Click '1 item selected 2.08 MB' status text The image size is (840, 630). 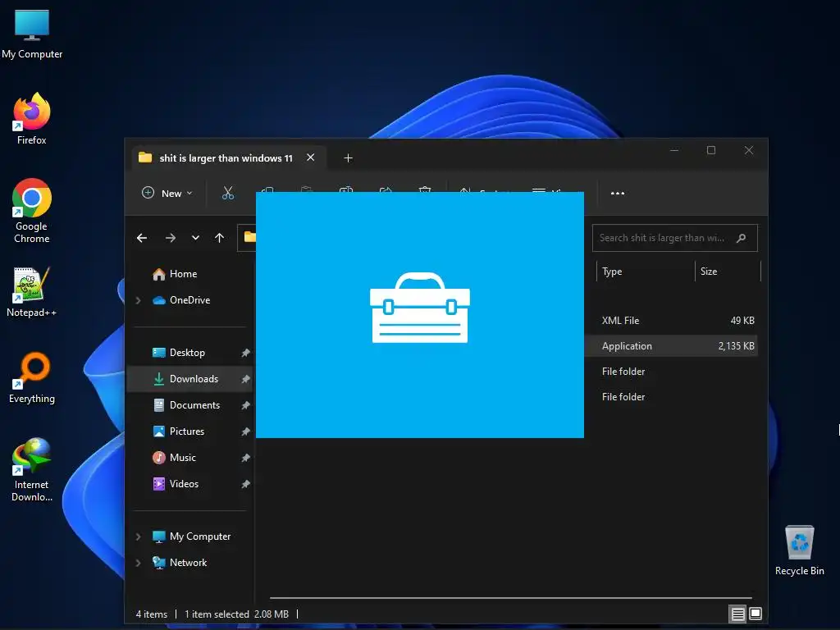[236, 614]
